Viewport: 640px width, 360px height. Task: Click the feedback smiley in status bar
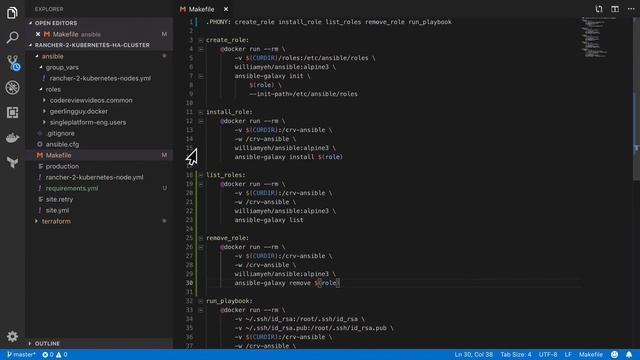(614, 355)
